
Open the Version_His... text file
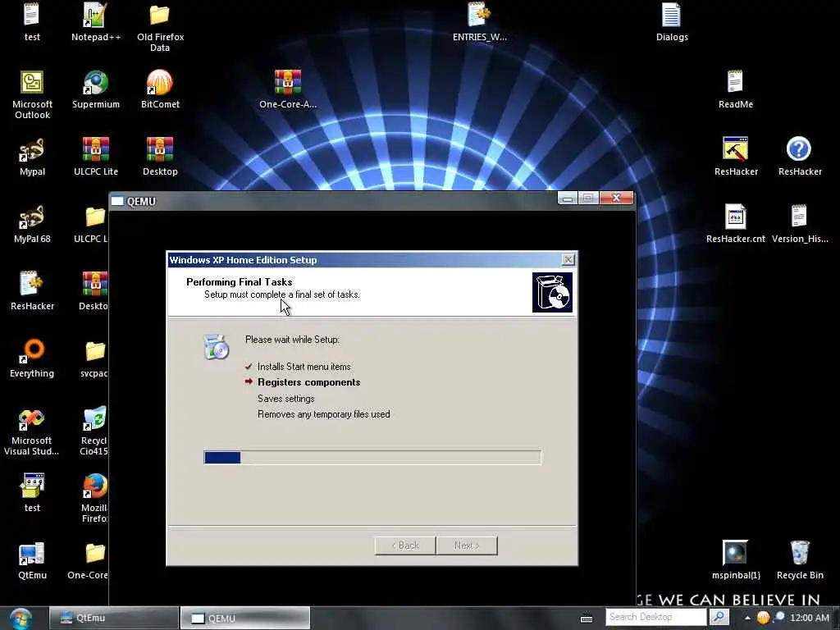coord(799,224)
